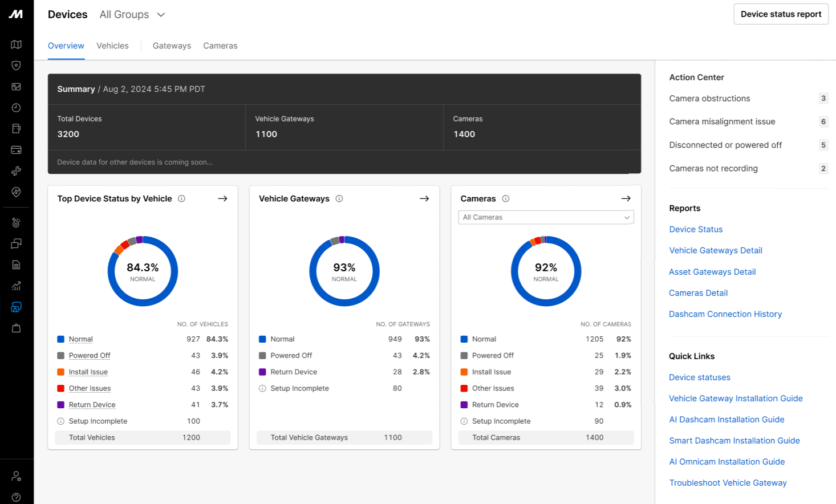Click the fuel pump sidebar icon

tap(16, 129)
